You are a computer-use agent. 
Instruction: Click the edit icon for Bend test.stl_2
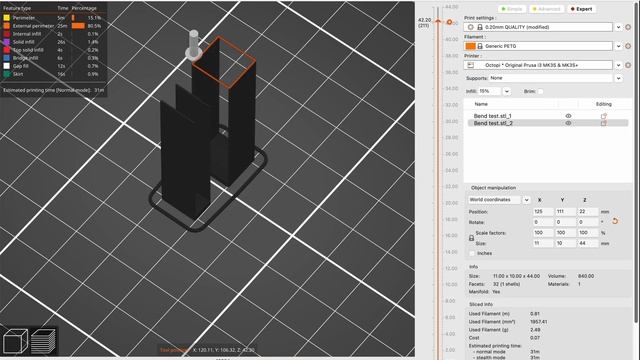(x=604, y=123)
